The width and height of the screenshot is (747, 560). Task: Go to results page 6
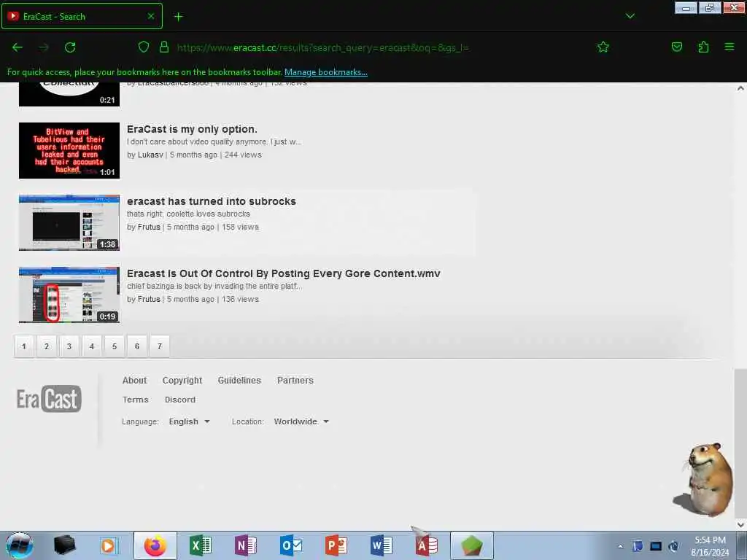coord(137,346)
